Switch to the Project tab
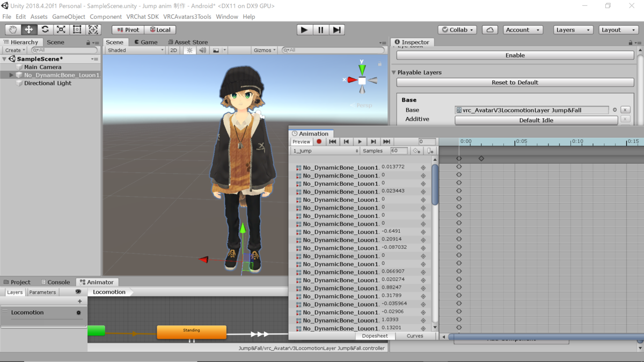 (17, 282)
